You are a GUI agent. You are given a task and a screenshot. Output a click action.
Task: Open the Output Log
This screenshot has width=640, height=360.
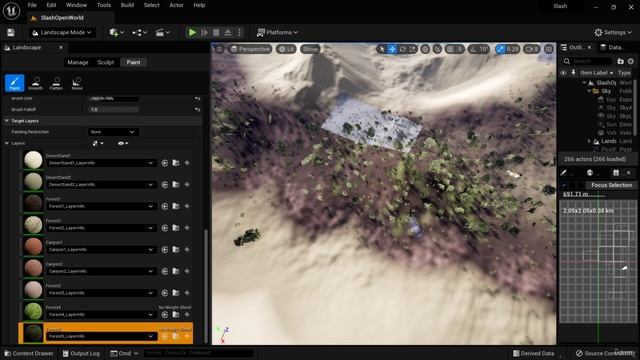click(x=81, y=353)
